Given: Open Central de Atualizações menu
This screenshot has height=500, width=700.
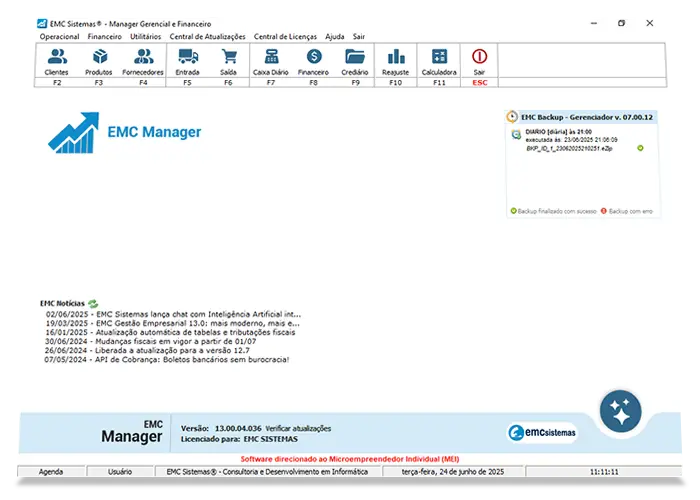Looking at the screenshot, I should 208,37.
